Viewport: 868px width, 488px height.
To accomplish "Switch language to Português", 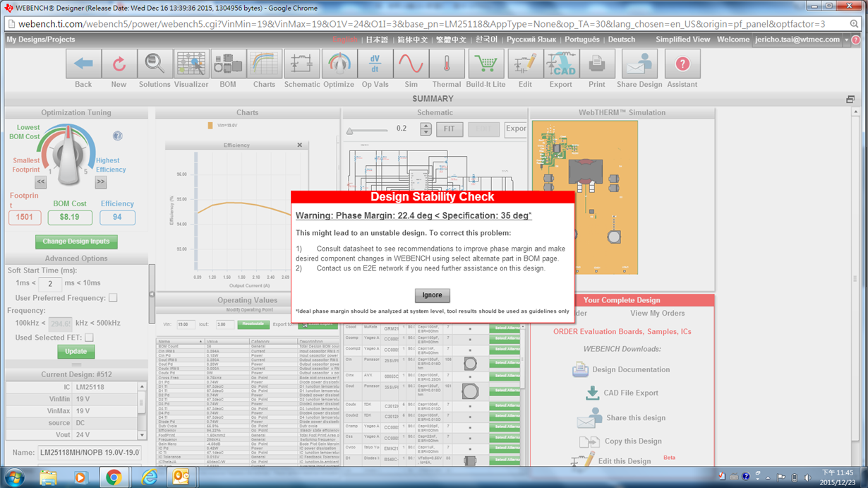I will 582,40.
